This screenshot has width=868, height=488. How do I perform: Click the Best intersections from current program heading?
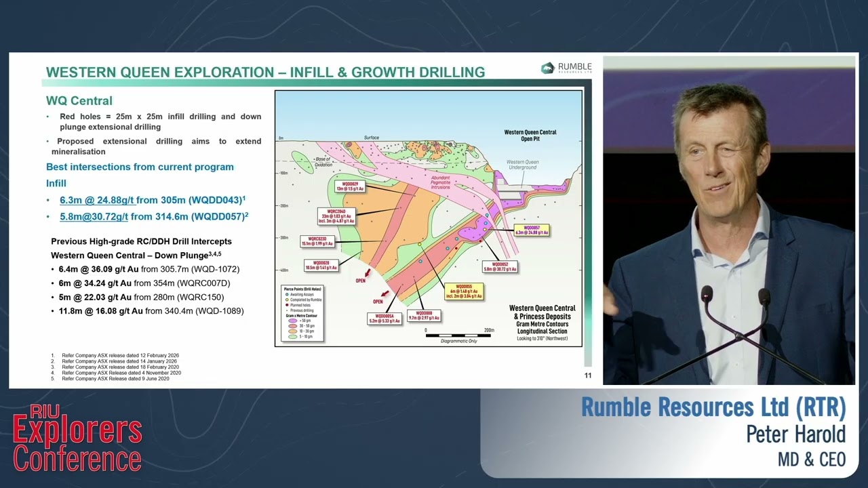pos(140,167)
